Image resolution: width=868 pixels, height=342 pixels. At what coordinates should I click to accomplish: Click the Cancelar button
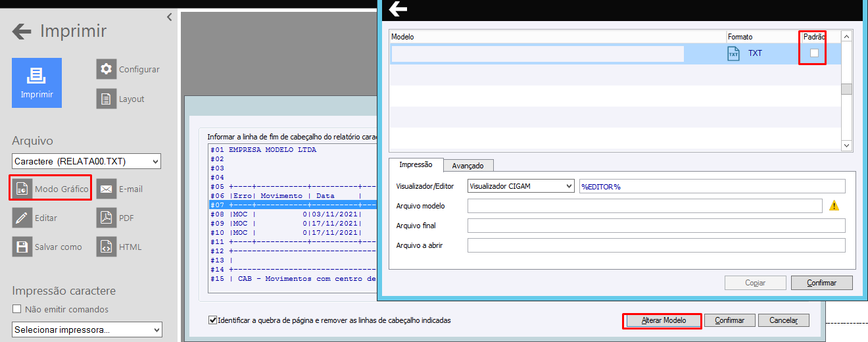(x=784, y=320)
